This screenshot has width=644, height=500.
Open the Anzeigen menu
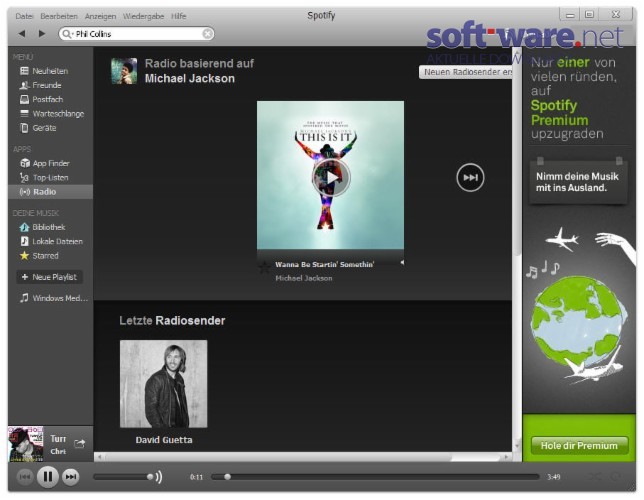click(100, 16)
